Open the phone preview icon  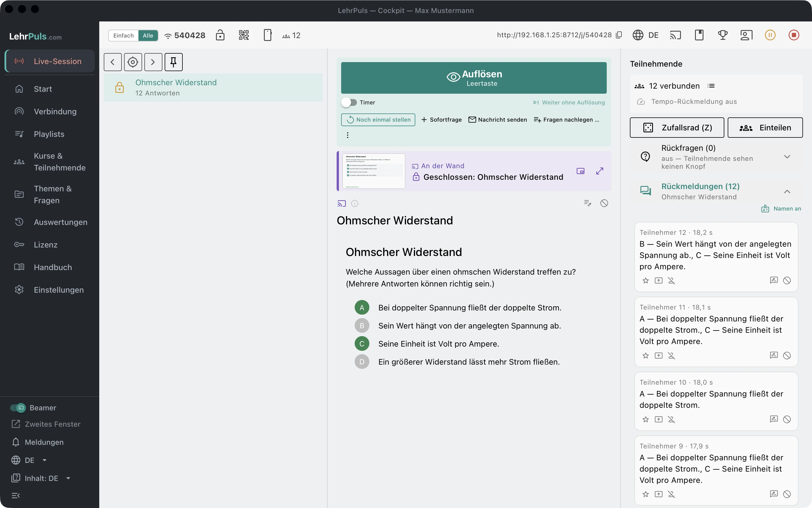(267, 35)
